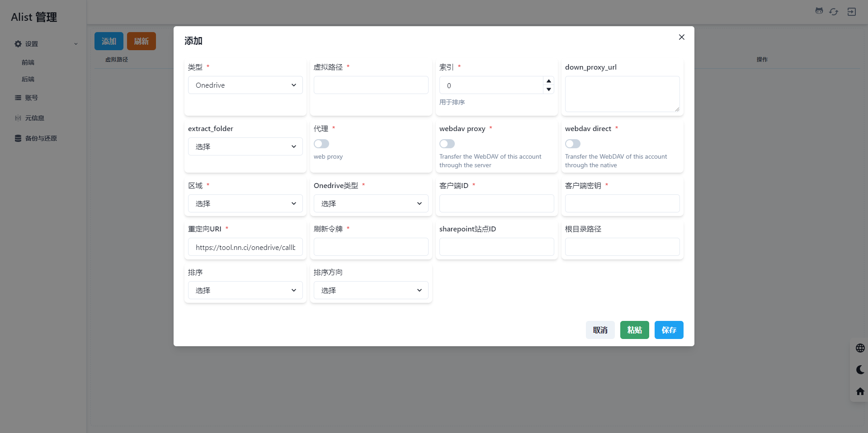Expand the 区域 select dropdown
Viewport: 868px width, 433px height.
(245, 203)
